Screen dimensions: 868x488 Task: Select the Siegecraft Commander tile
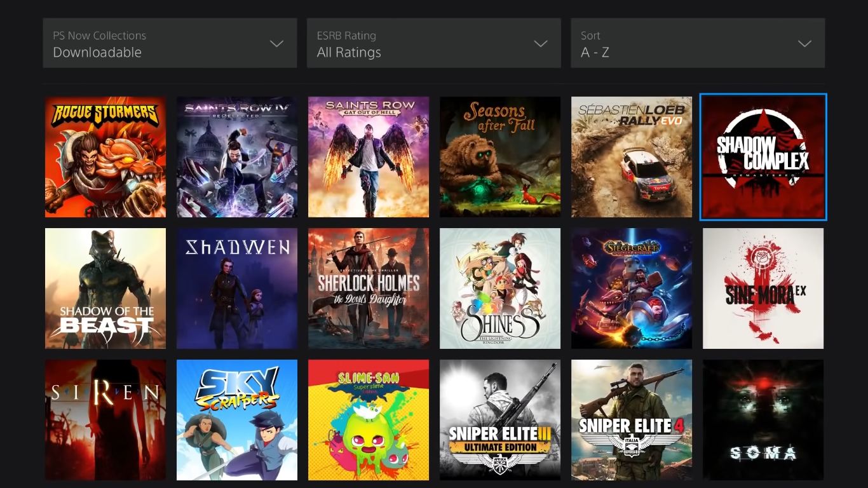[x=632, y=288]
